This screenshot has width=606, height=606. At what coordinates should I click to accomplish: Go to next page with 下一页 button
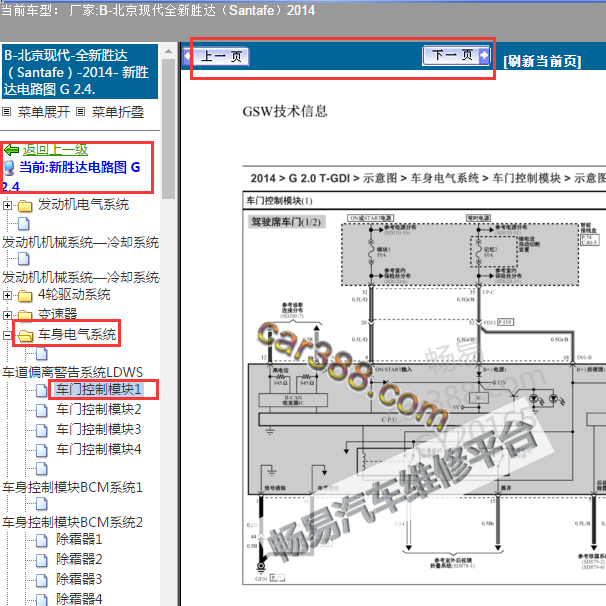click(x=456, y=55)
